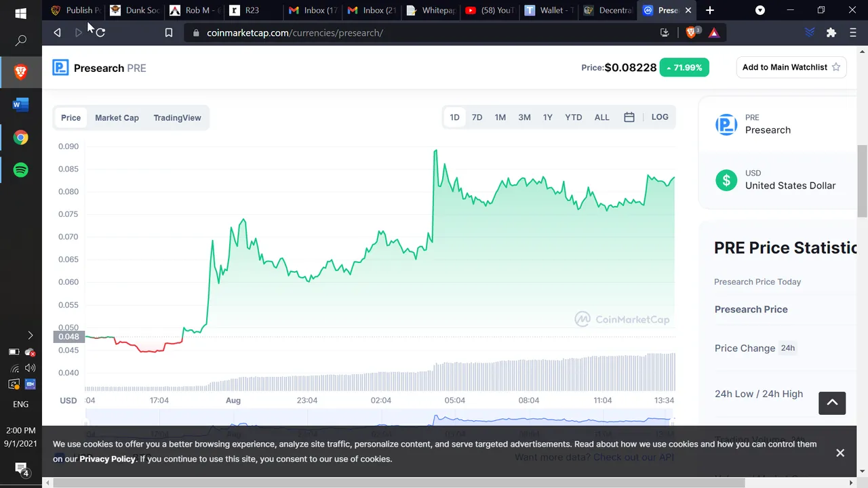868x488 pixels.
Task: Open the tab search dropdown arrow
Action: click(760, 10)
